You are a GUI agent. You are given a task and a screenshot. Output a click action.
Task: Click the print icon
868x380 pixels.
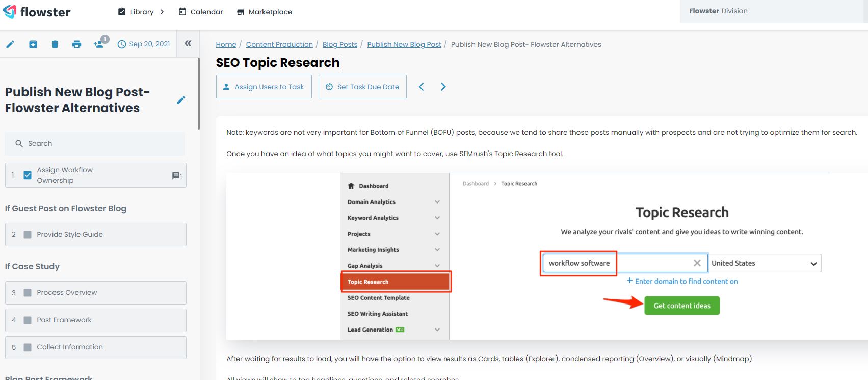[76, 44]
